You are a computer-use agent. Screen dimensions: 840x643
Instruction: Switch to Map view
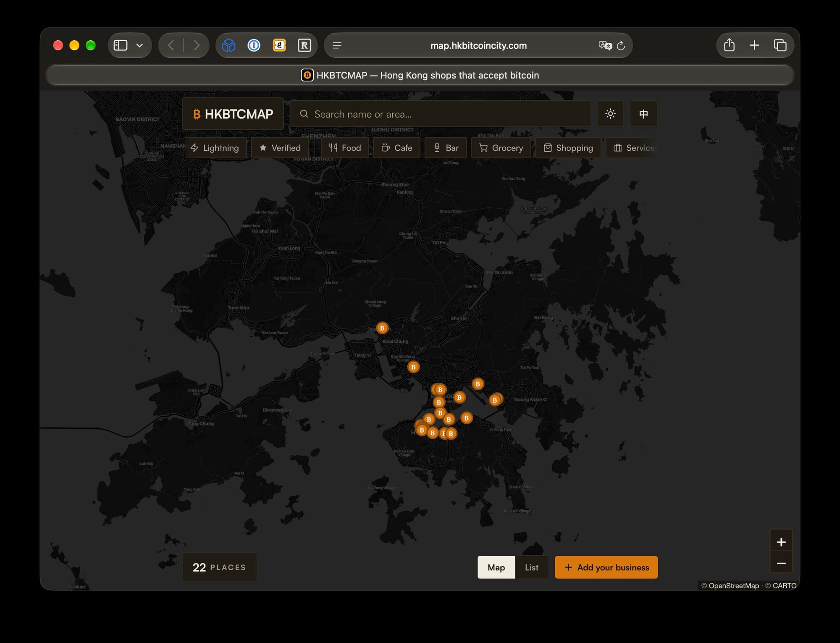point(496,567)
